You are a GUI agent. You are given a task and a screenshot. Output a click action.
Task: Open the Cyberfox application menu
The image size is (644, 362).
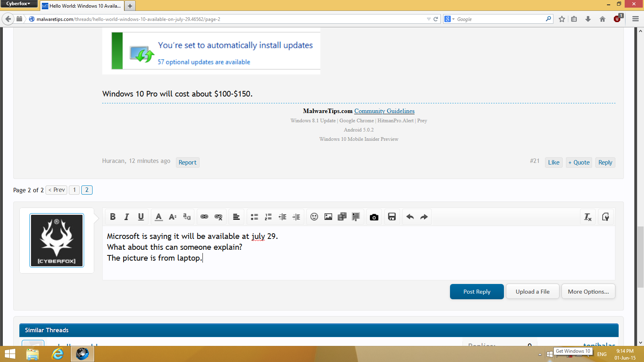tap(19, 4)
